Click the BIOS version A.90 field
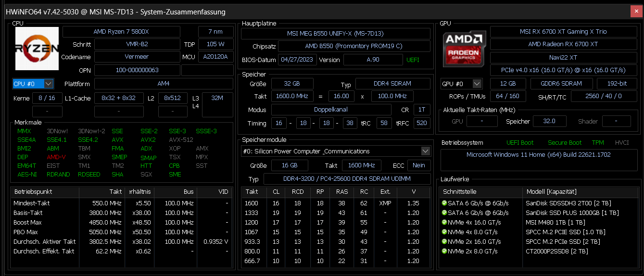The height and width of the screenshot is (276, 644). coord(373,60)
